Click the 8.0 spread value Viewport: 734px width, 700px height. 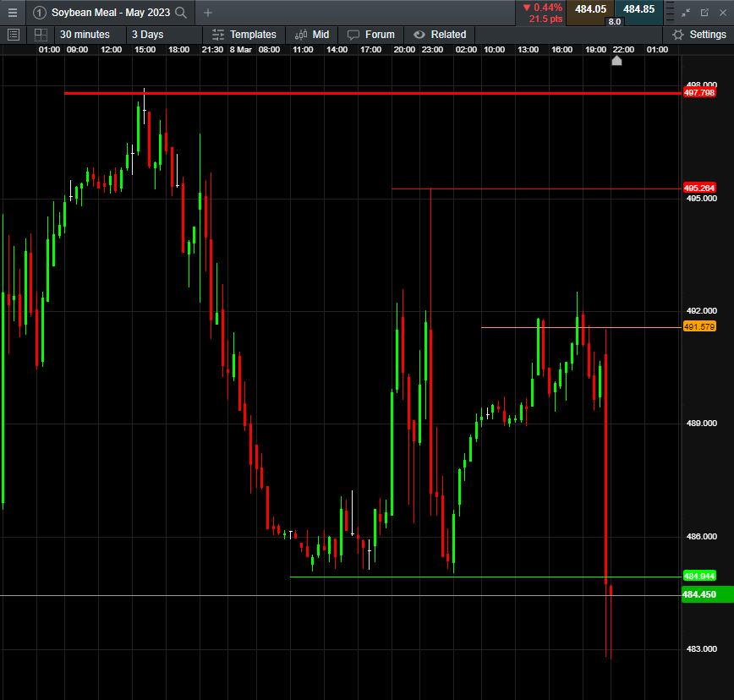pos(615,21)
